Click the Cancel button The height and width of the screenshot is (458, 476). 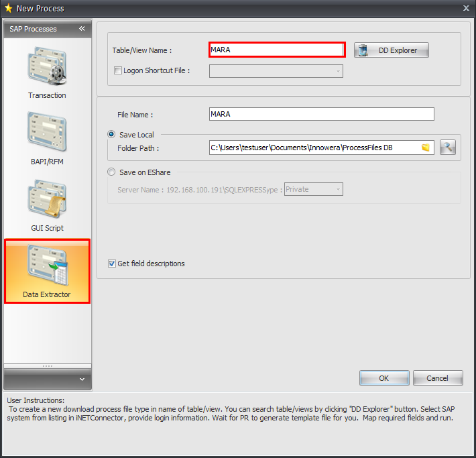tap(438, 378)
